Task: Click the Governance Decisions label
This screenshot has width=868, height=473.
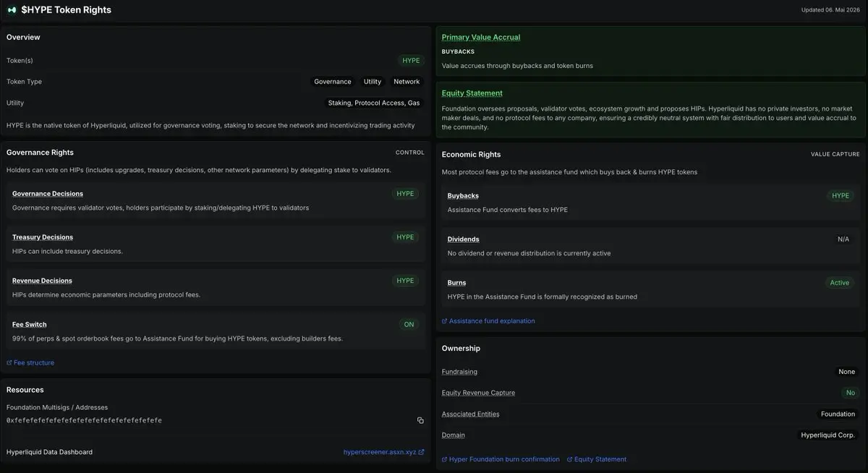Action: 48,194
